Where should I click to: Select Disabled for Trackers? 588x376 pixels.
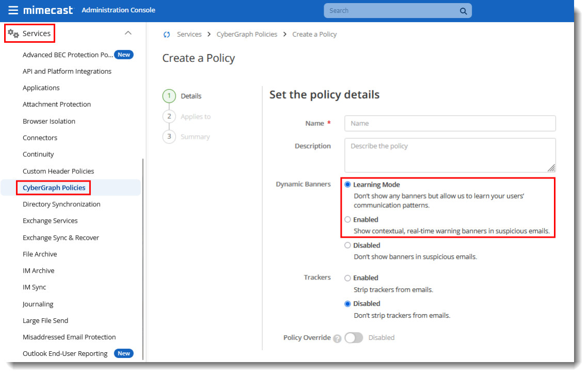pyautogui.click(x=347, y=304)
